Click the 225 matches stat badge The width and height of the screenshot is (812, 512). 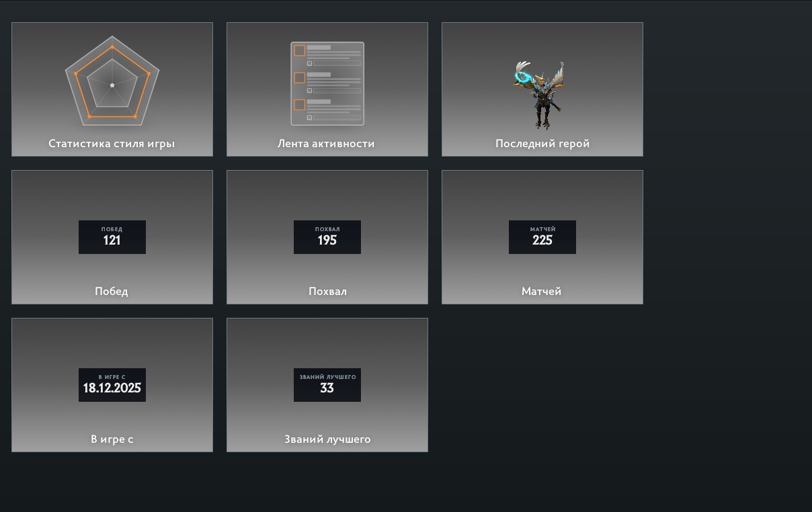point(542,237)
